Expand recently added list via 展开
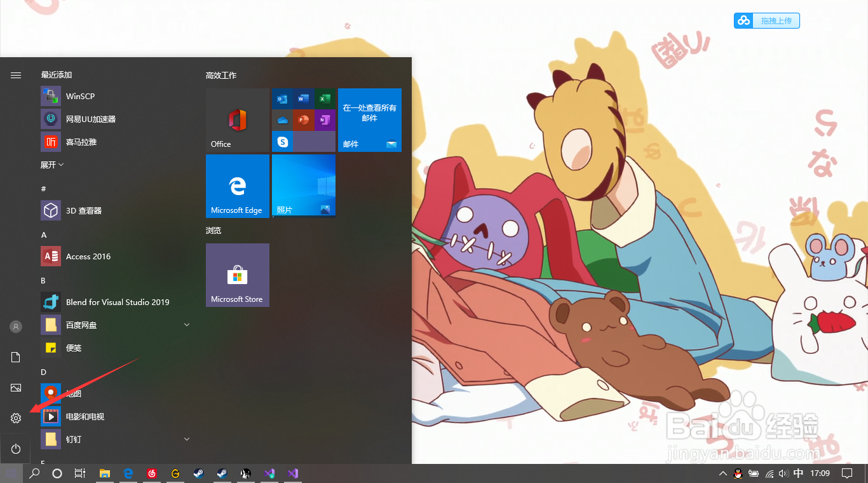868x483 pixels. [x=52, y=165]
